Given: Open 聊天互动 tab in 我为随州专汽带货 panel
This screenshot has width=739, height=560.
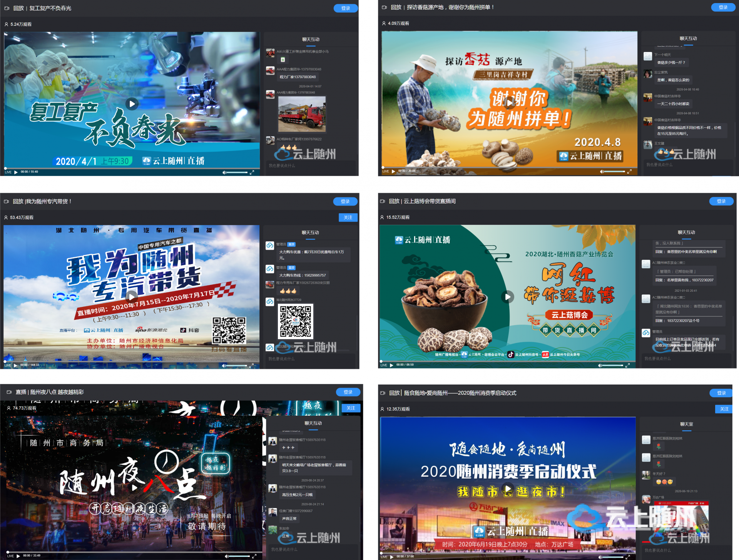Looking at the screenshot, I should 310,232.
